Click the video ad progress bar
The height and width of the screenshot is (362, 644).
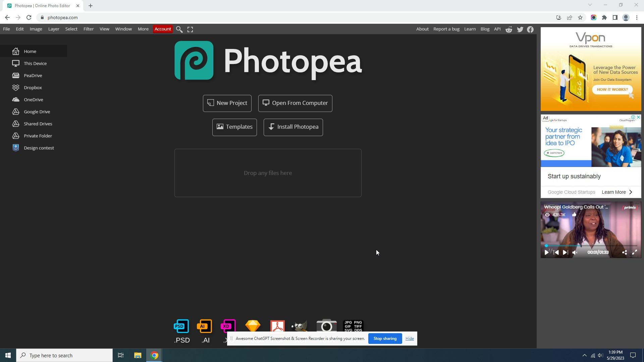click(590, 245)
